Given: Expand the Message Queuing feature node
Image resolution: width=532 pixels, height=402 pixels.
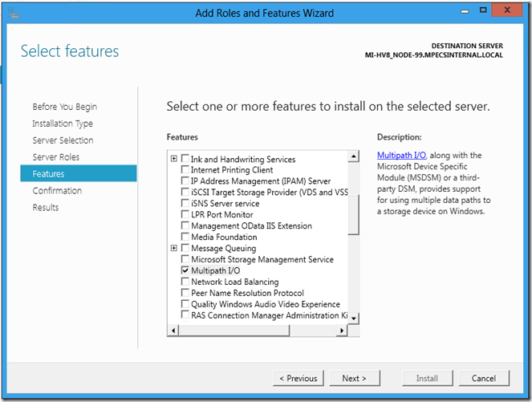Looking at the screenshot, I should coord(174,249).
